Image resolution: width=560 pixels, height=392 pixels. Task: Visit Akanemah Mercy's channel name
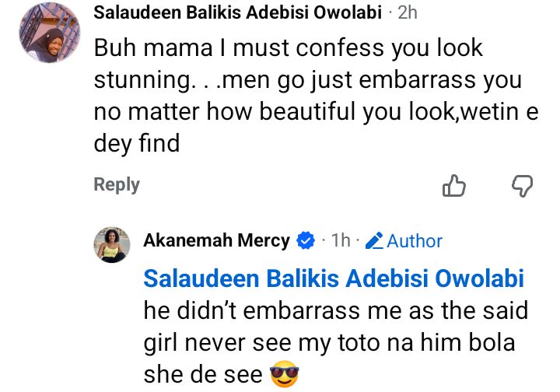(216, 241)
